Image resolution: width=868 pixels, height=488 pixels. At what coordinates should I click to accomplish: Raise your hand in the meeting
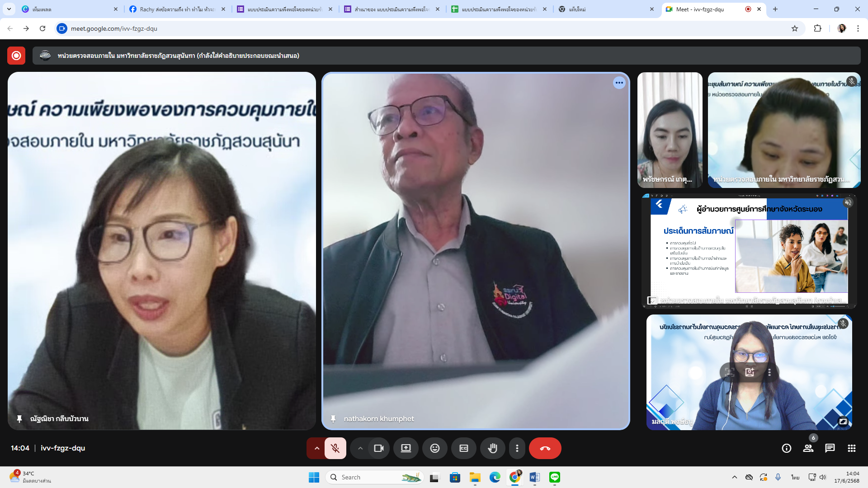[x=492, y=448]
